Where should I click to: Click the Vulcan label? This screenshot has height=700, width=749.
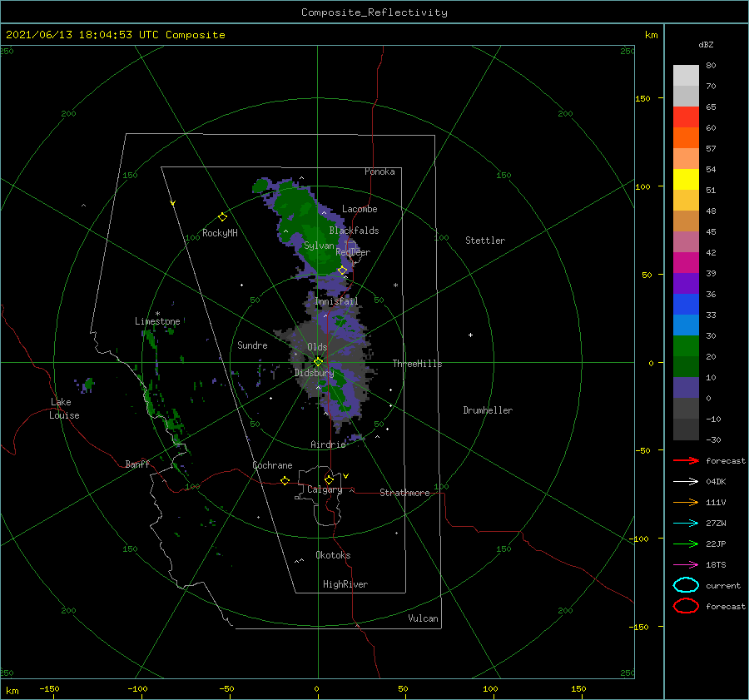pos(423,618)
